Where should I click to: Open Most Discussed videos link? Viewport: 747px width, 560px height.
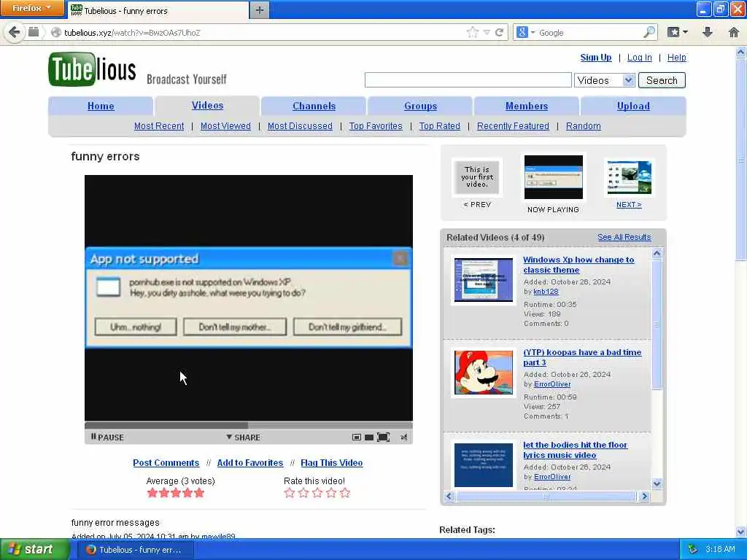coord(300,125)
